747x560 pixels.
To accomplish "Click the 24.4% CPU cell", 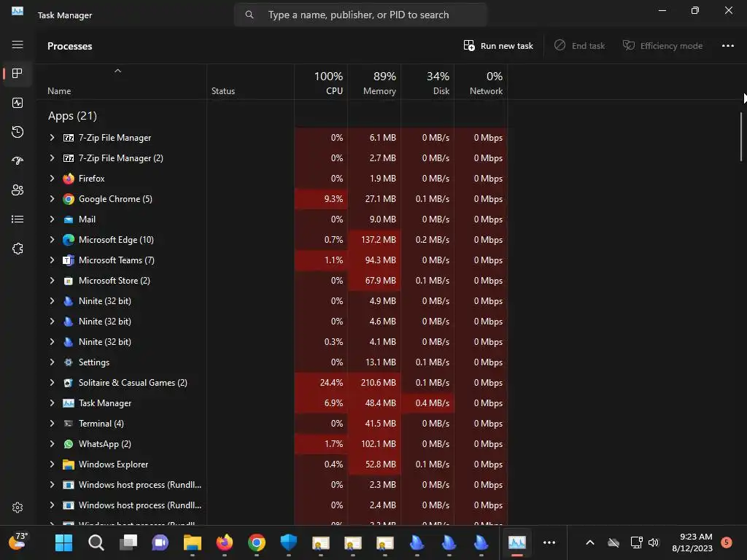I will click(321, 383).
